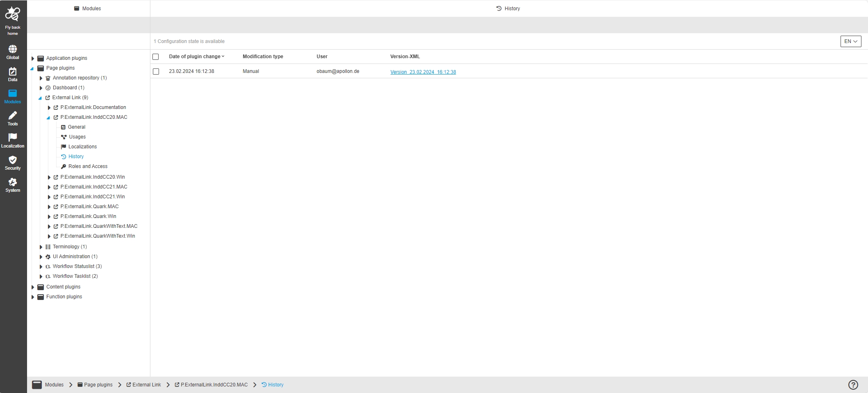
Task: Expand the Application plugins node
Action: [33, 58]
